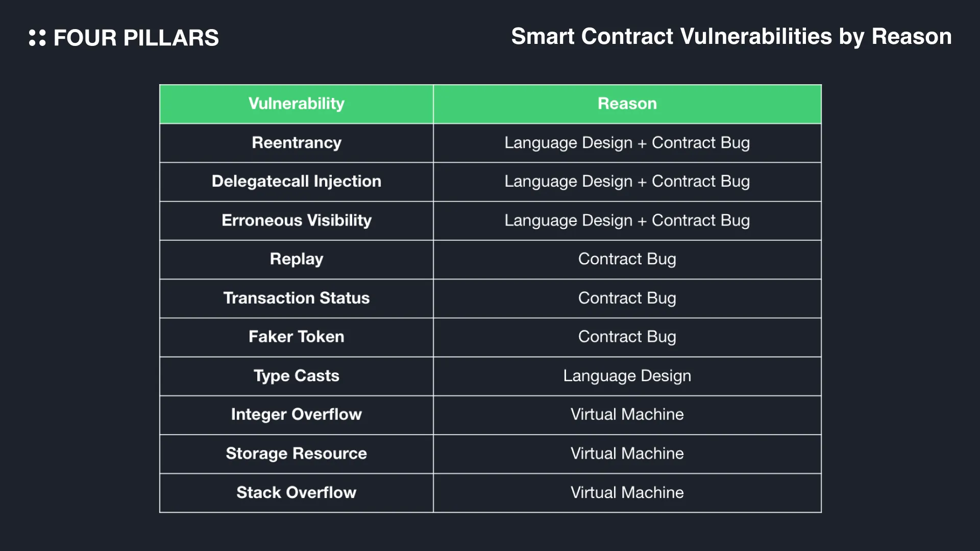This screenshot has width=980, height=551.
Task: Select the Smart Contract Vulnerabilities by Reason title
Action: coord(731,37)
